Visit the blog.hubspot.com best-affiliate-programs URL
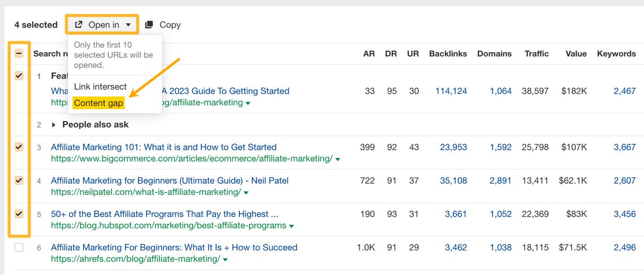 (x=169, y=226)
